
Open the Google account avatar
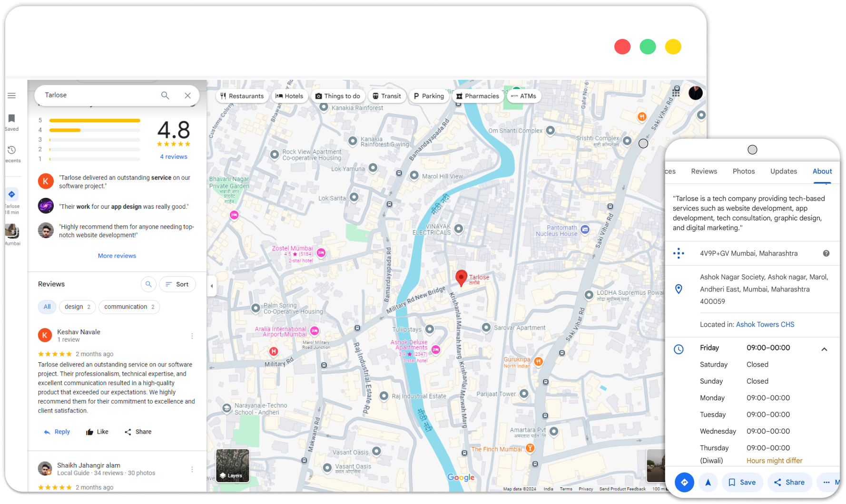pyautogui.click(x=696, y=93)
